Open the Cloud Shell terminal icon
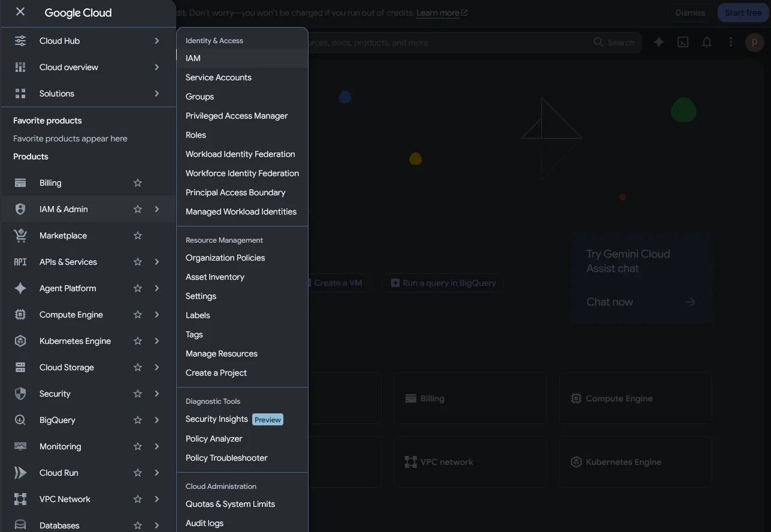771x532 pixels. coord(683,42)
